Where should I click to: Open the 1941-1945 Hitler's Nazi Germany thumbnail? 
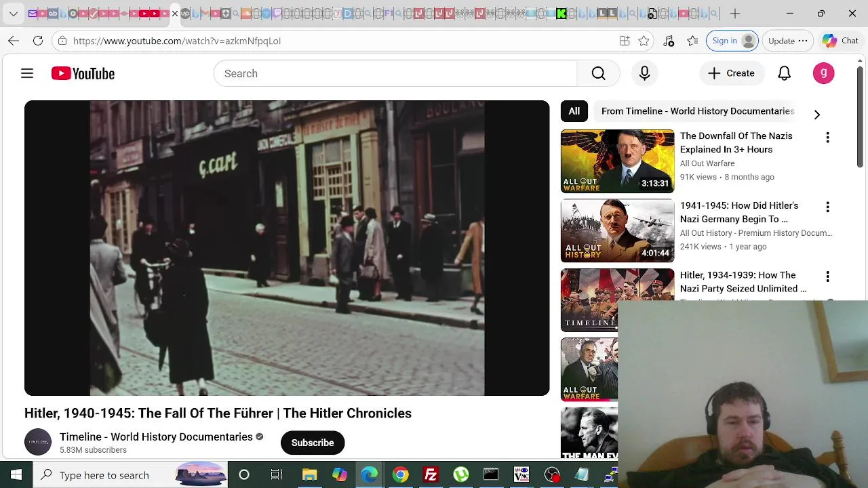point(617,230)
